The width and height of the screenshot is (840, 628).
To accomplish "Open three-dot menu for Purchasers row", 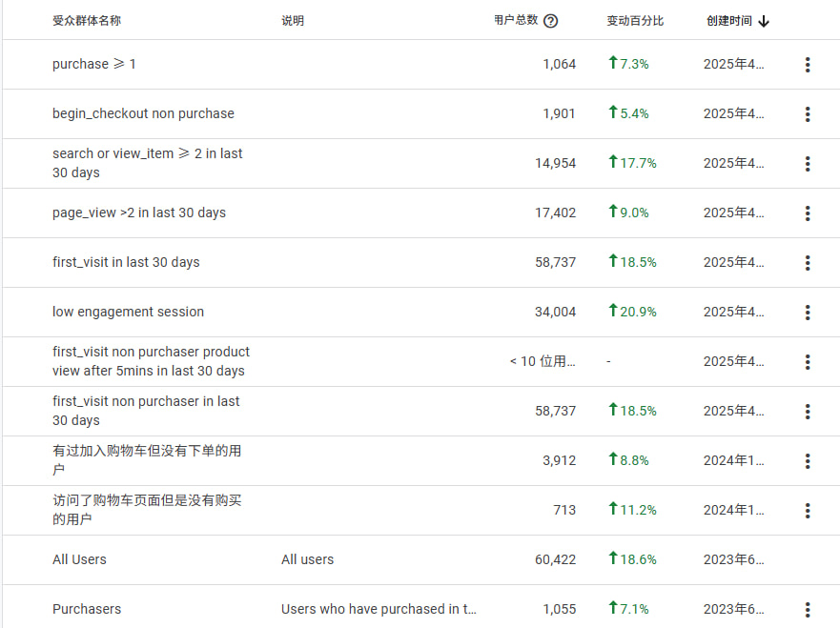I will (808, 610).
